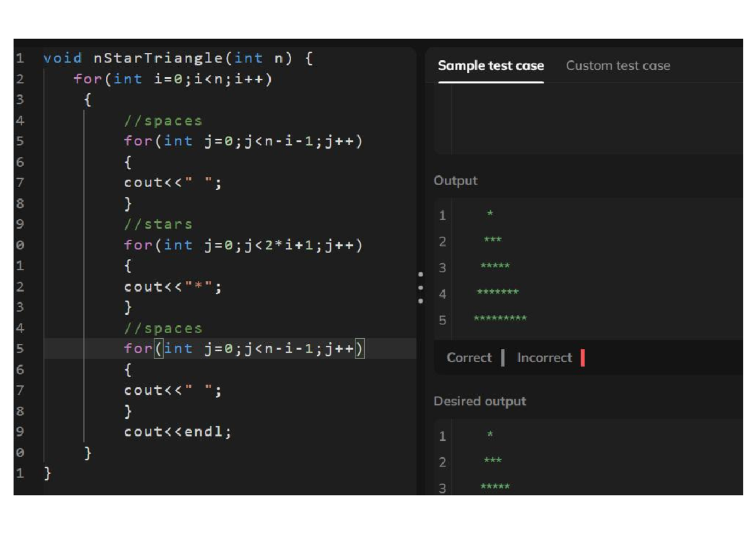Click the highlighted for loop on the active line
This screenshot has height=534, width=756.
pyautogui.click(x=243, y=348)
